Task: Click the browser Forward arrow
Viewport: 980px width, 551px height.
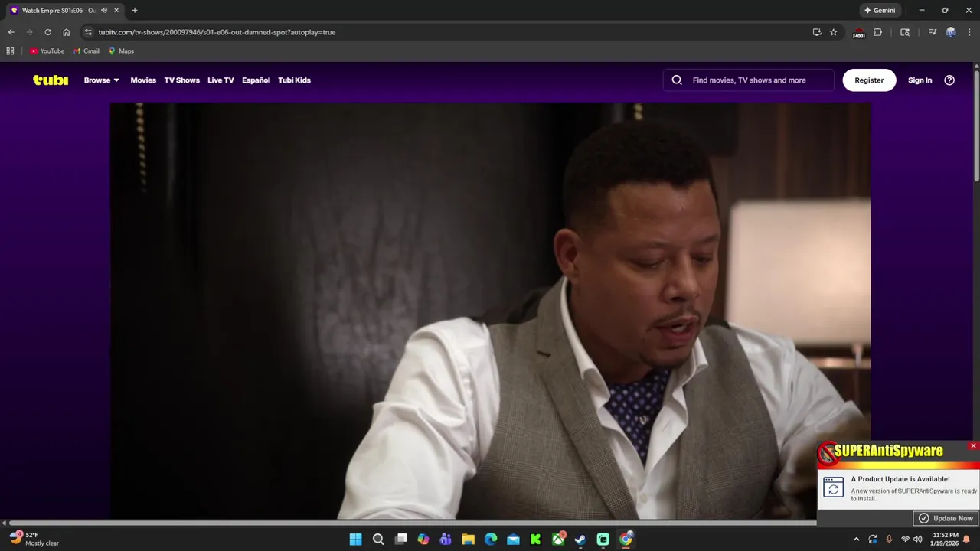Action: (x=29, y=32)
